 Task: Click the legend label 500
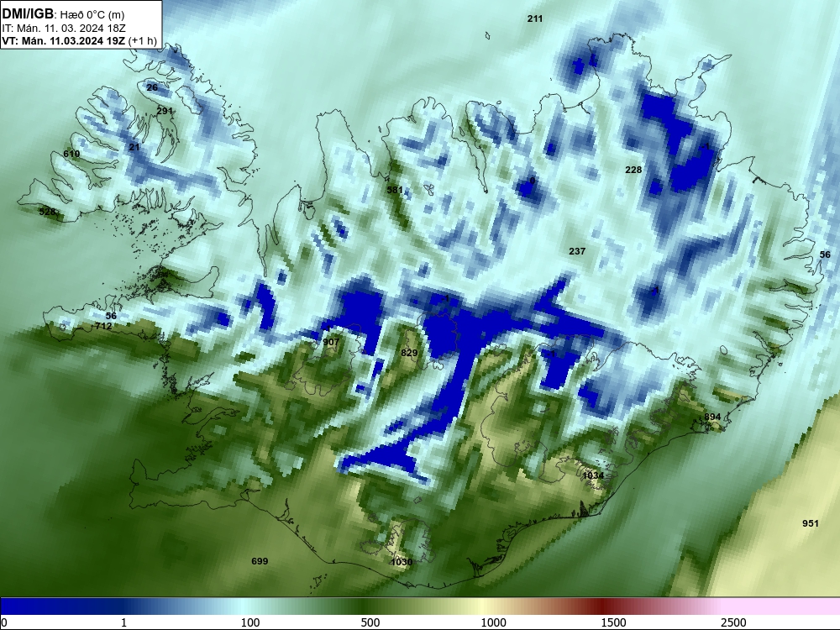point(370,623)
